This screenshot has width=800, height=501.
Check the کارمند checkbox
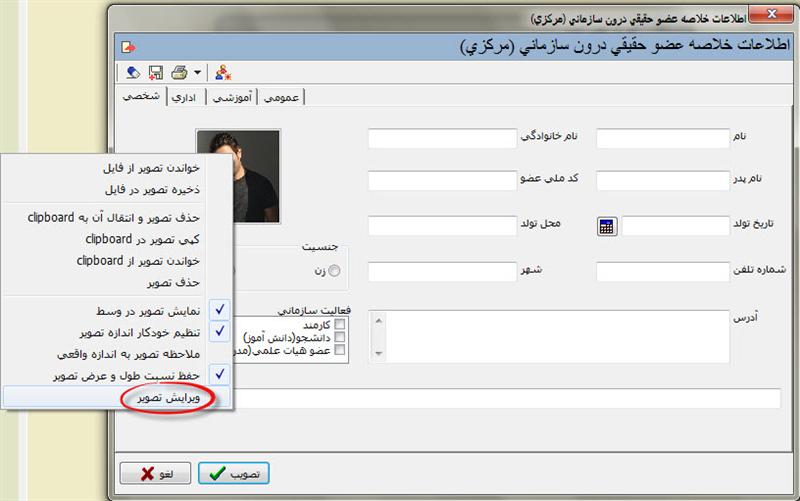pos(341,325)
